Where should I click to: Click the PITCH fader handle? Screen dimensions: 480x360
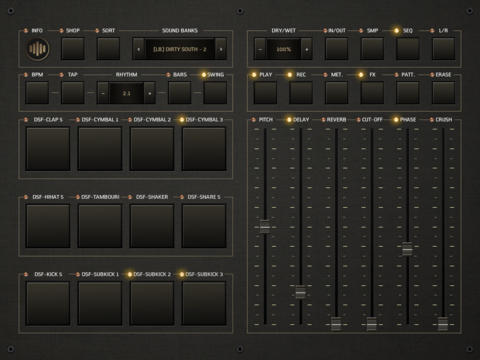[265, 227]
